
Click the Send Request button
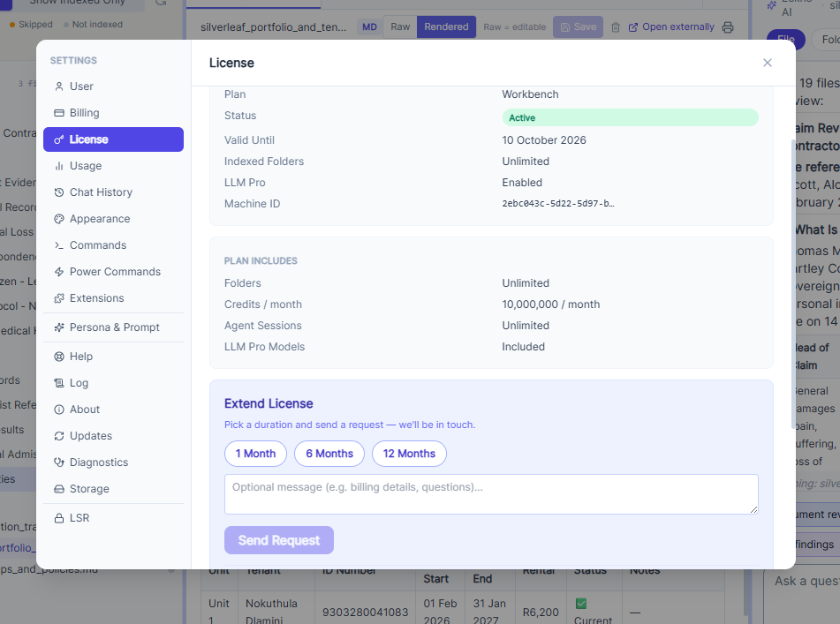point(279,540)
